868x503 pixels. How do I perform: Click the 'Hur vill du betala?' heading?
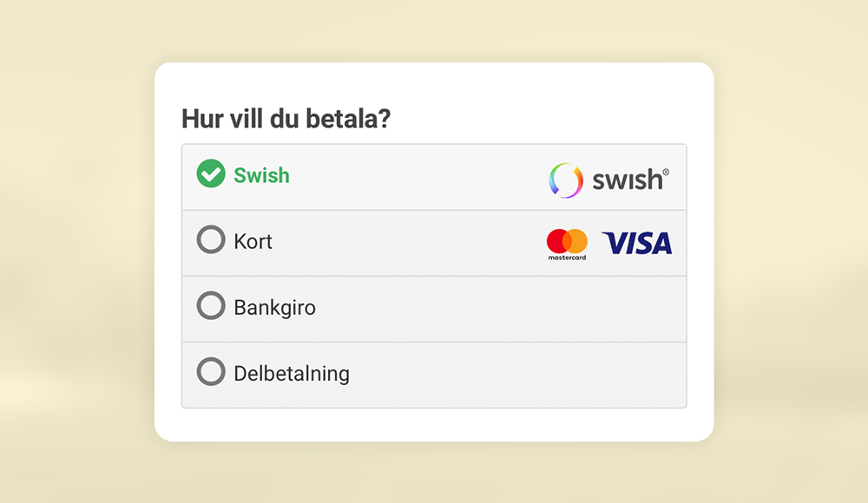(x=286, y=118)
